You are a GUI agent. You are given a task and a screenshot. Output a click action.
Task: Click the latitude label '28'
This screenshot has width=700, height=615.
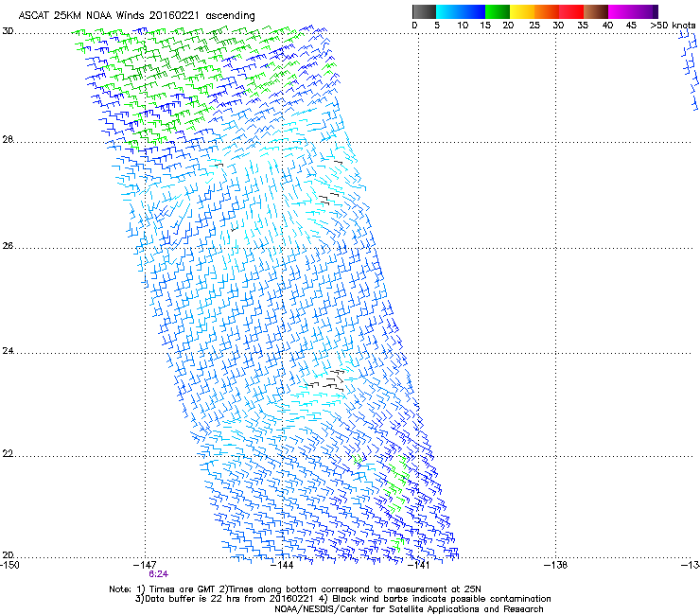8,140
